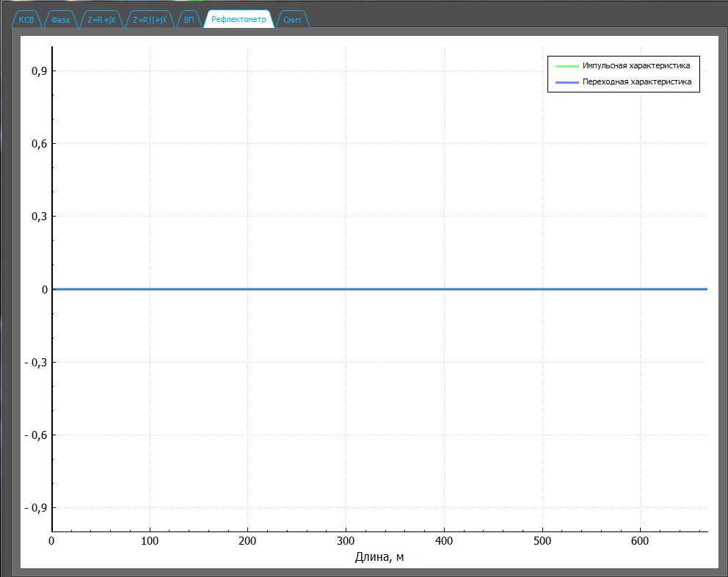Viewport: 728px width, 577px height.
Task: Click the - 0,9 label on vertical axis
Action: (34, 508)
